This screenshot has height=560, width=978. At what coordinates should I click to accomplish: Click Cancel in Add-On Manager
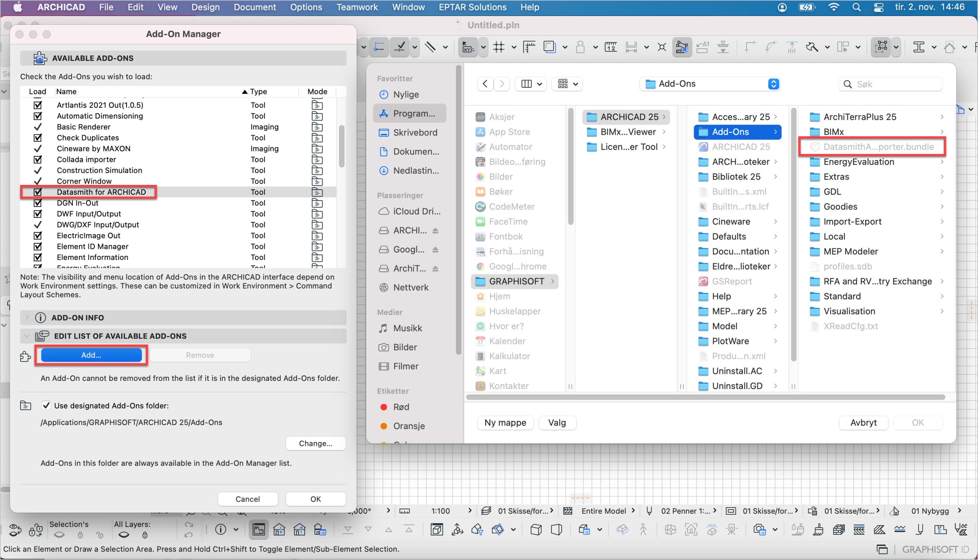[248, 499]
